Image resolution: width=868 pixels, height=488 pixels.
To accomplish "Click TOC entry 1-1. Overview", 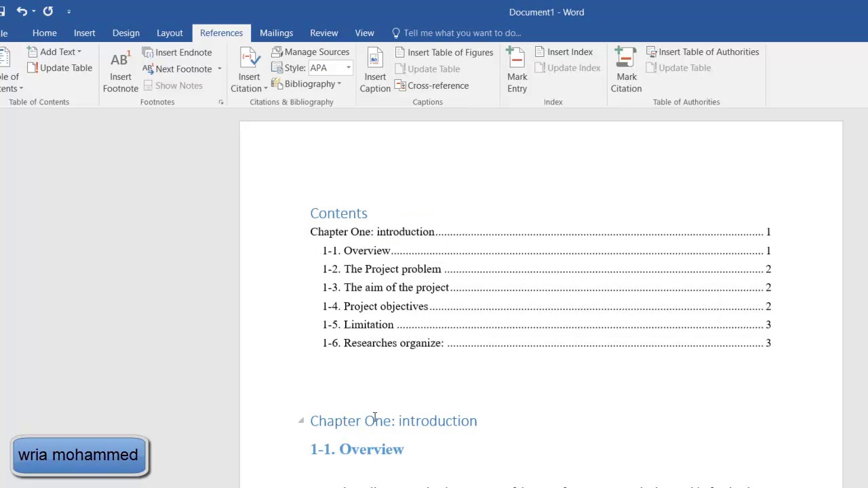I will point(547,251).
